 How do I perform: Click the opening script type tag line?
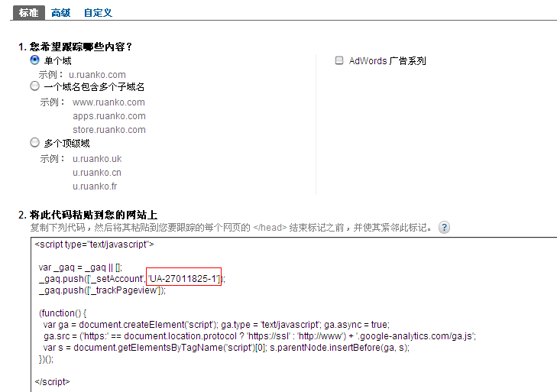point(95,245)
